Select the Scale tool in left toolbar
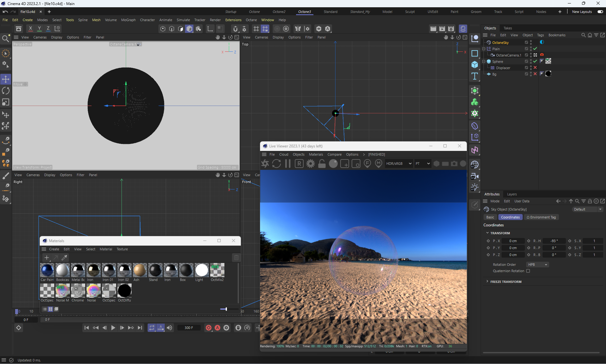Screen dimensions: 606x364 pyautogui.click(x=6, y=102)
